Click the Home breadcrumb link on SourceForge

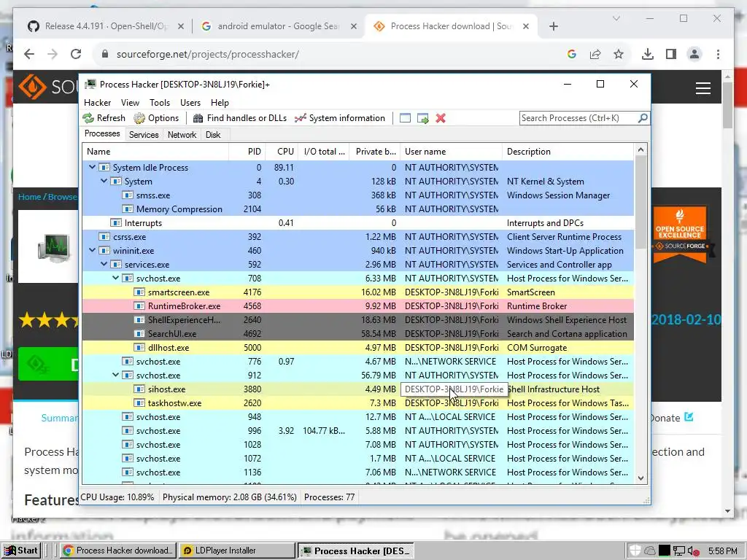coord(29,197)
